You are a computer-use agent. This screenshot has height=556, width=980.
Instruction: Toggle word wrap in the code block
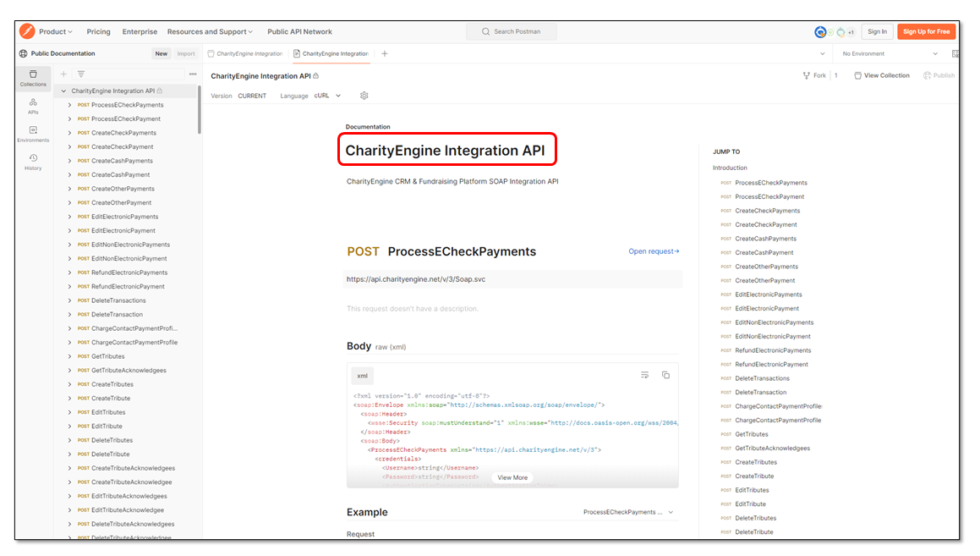click(x=644, y=374)
